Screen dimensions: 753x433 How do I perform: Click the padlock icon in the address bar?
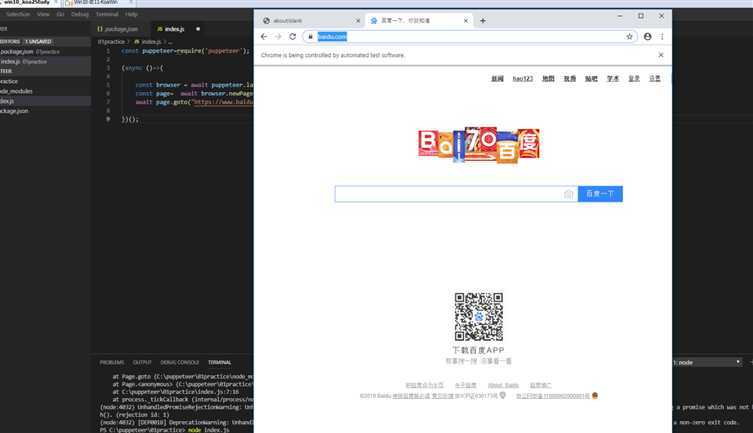point(310,36)
